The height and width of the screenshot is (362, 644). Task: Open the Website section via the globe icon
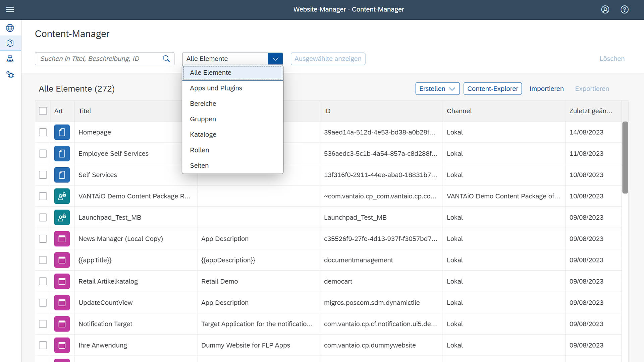click(x=10, y=28)
